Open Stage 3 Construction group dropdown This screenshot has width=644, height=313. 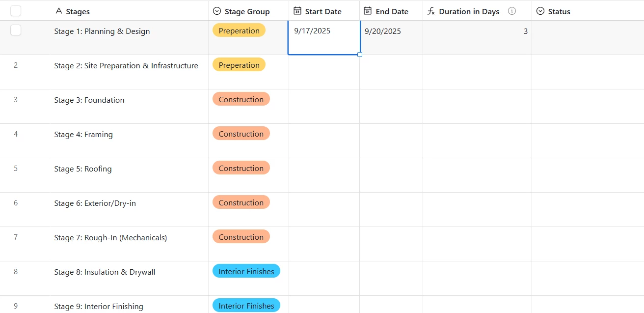(x=241, y=99)
